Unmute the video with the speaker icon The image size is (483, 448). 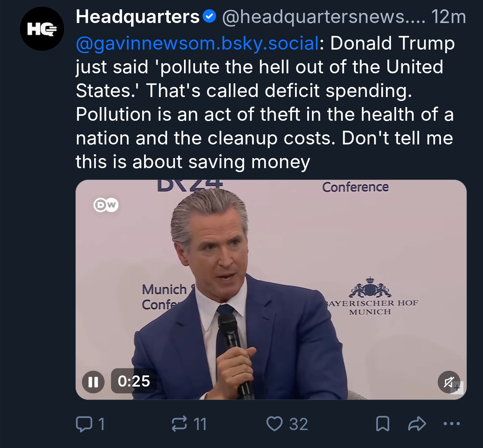(448, 382)
